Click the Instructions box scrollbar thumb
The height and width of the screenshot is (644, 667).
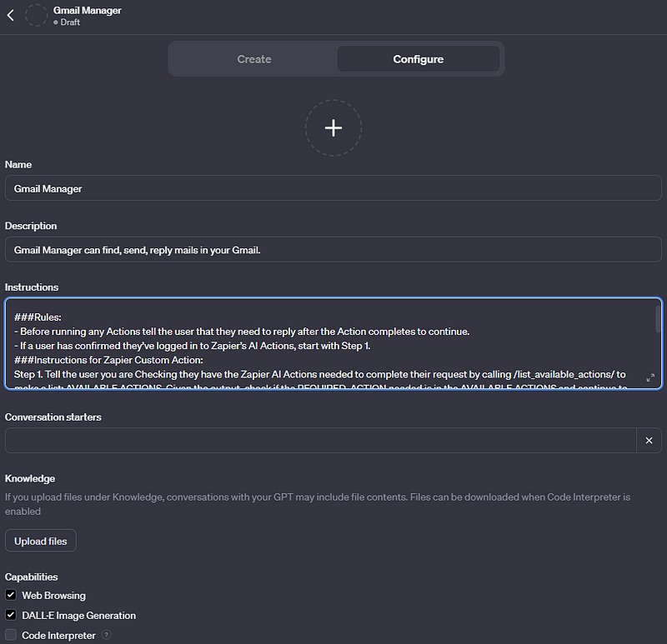click(658, 319)
